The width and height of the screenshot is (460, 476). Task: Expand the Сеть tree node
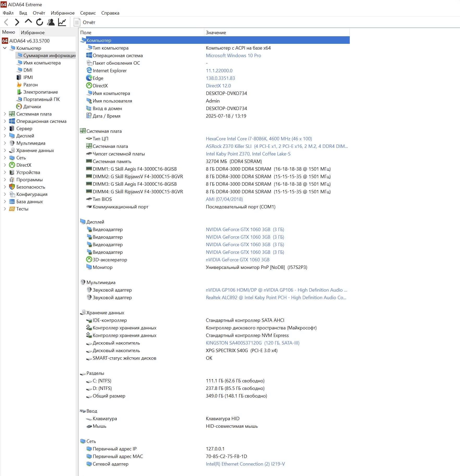coord(5,158)
